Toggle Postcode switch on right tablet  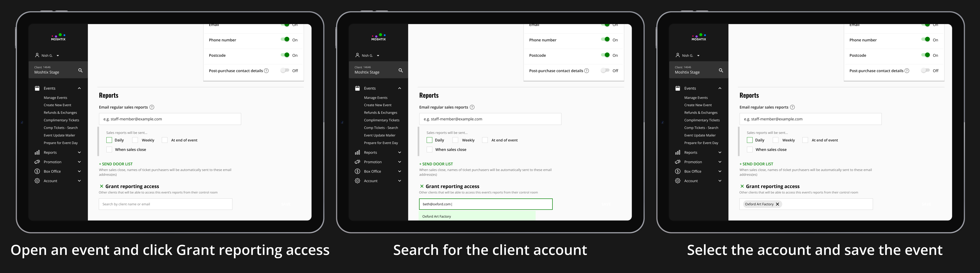(x=926, y=55)
